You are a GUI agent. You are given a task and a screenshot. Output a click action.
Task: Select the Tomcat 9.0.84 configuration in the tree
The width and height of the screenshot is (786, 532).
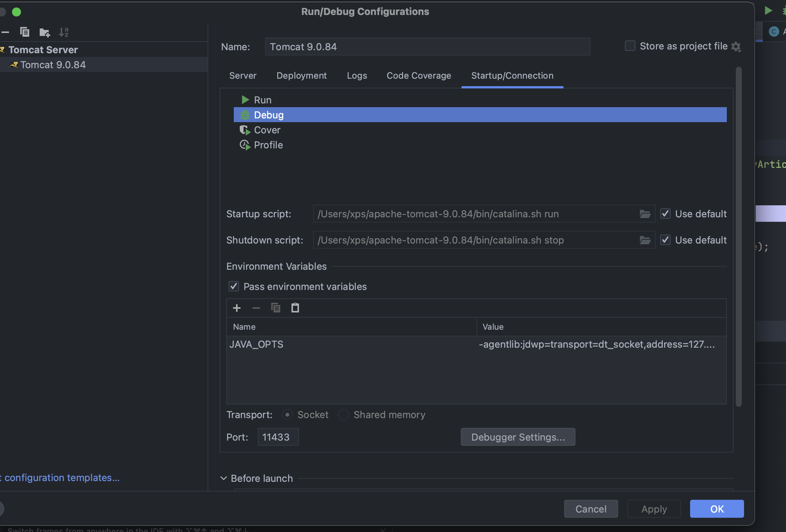click(53, 65)
